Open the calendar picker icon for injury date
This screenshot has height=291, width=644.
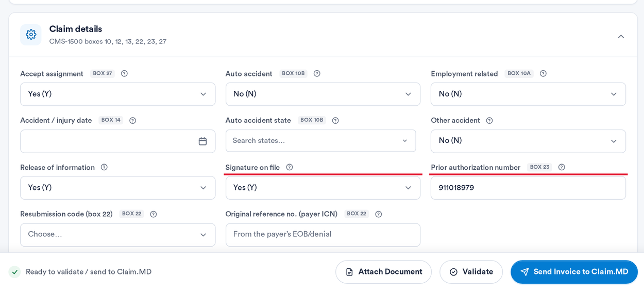(202, 141)
